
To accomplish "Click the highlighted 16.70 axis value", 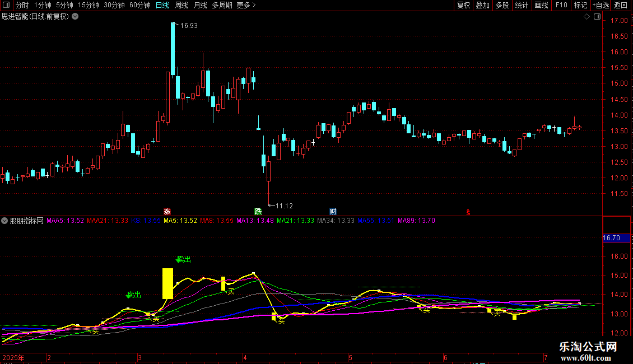I will pyautogui.click(x=616, y=238).
